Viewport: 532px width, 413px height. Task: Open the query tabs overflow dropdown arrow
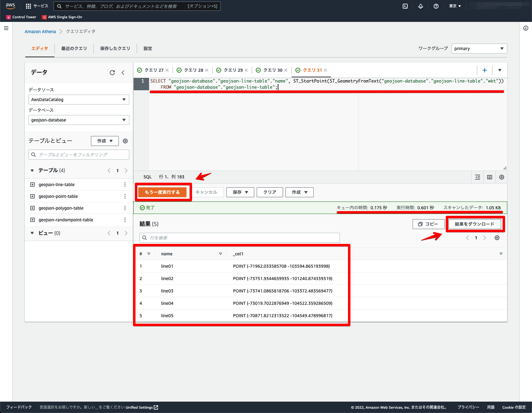click(x=500, y=70)
